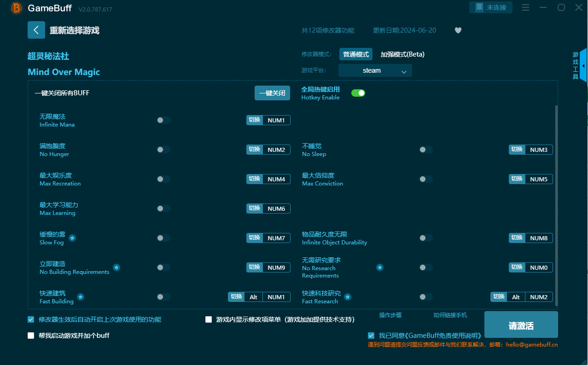
Task: Uncheck auto-enable last used functions checkbox
Action: (x=31, y=319)
